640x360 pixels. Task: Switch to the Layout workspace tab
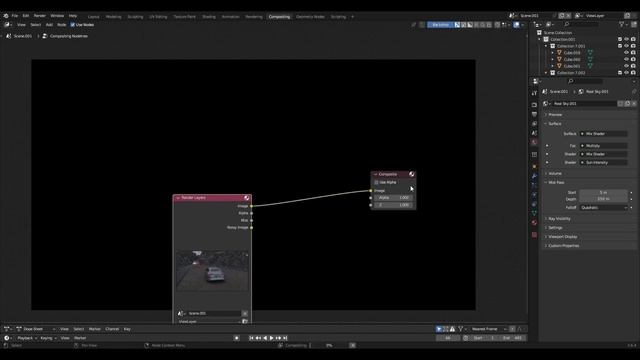(93, 17)
